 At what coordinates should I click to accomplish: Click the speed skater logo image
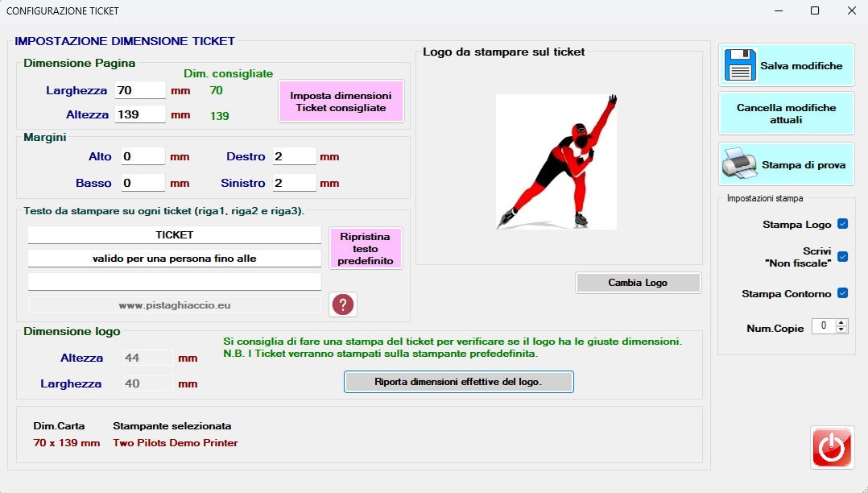pyautogui.click(x=556, y=161)
